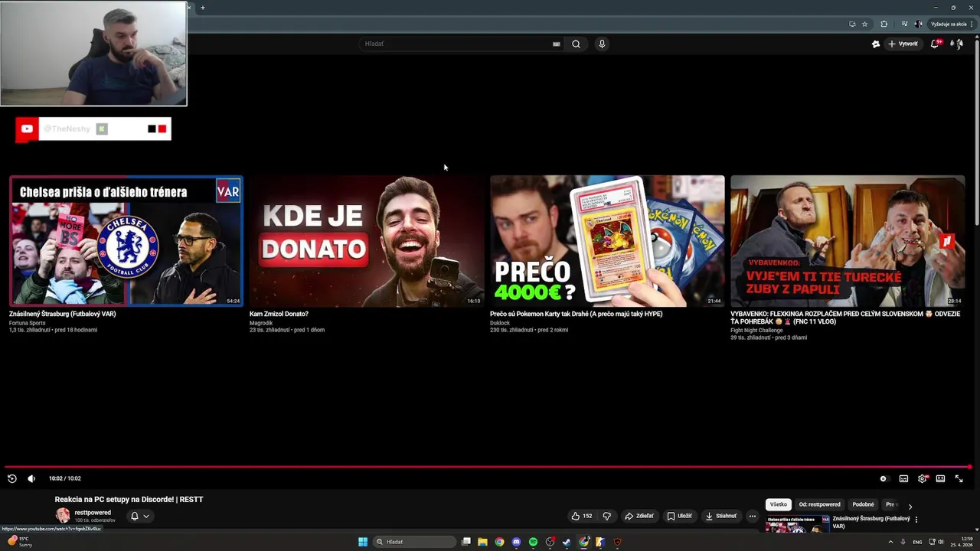Select the Podobné filter chip
This screenshot has width=980, height=551.
point(863,504)
